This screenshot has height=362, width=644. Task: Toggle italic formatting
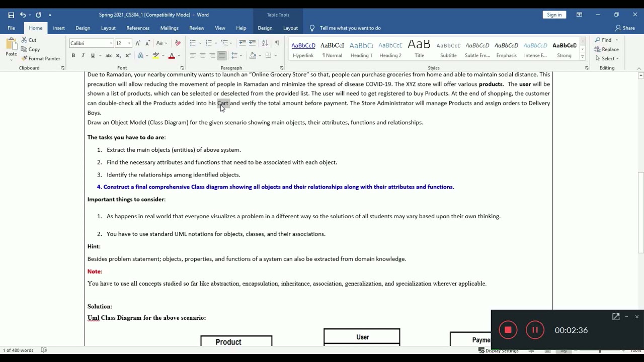[x=83, y=56]
